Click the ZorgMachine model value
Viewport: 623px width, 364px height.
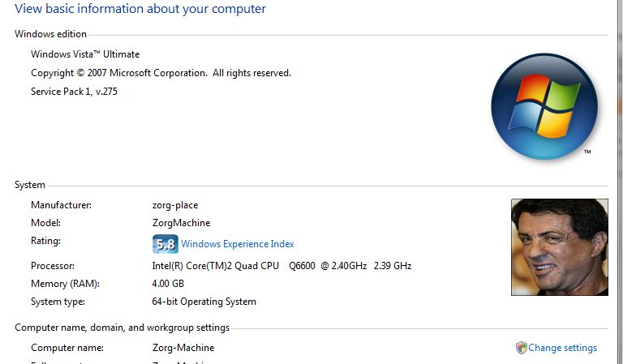181,223
